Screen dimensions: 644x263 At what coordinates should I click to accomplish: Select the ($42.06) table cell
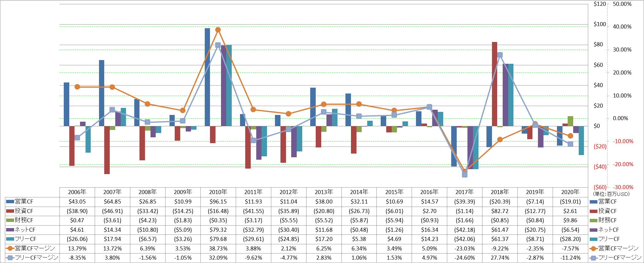(x=464, y=239)
